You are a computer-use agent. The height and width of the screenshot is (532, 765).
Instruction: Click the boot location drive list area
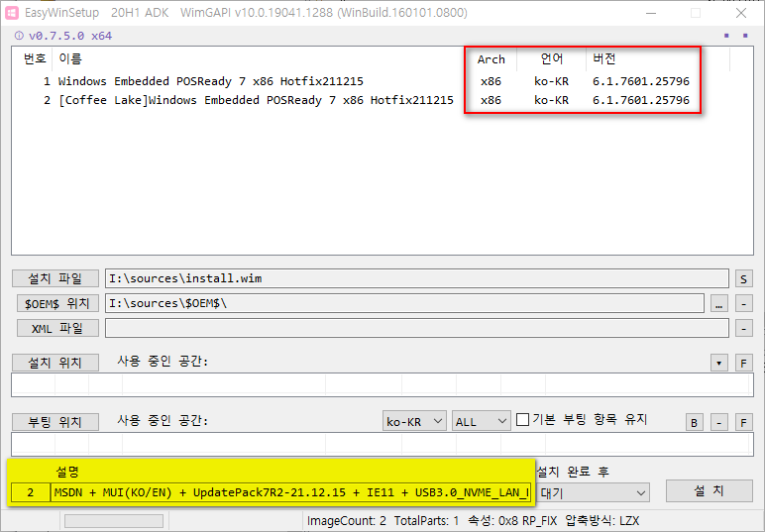(x=382, y=444)
